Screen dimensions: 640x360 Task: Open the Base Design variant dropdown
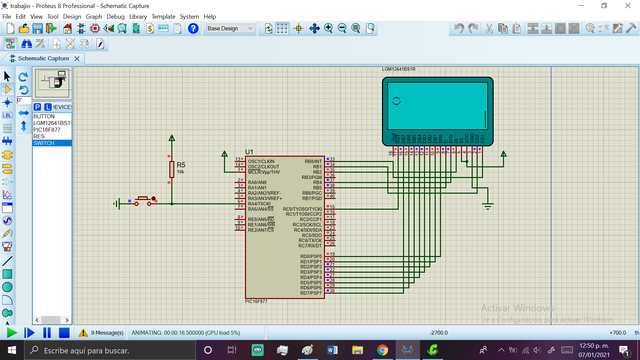tap(230, 29)
